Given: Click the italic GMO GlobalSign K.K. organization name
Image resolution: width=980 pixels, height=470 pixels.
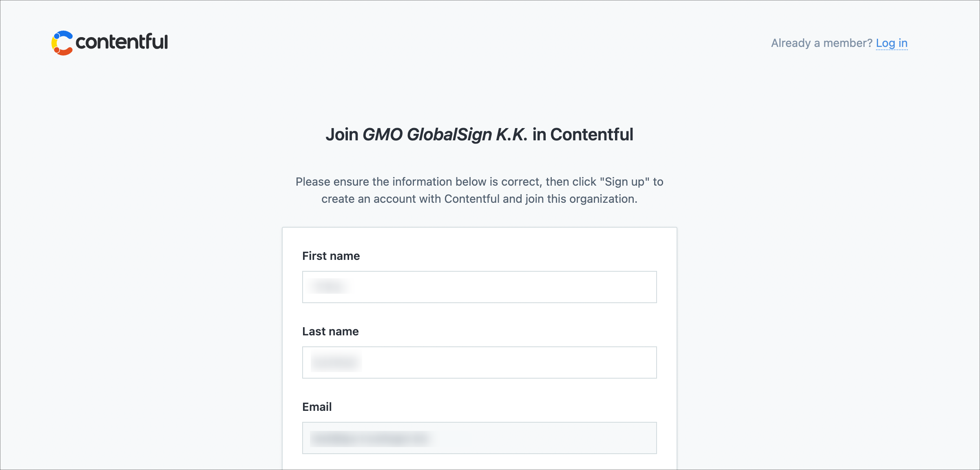Looking at the screenshot, I should tap(445, 135).
